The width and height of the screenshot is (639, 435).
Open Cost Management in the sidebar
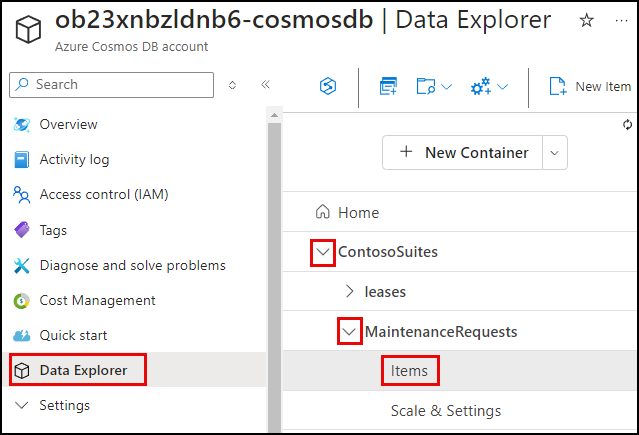point(97,300)
